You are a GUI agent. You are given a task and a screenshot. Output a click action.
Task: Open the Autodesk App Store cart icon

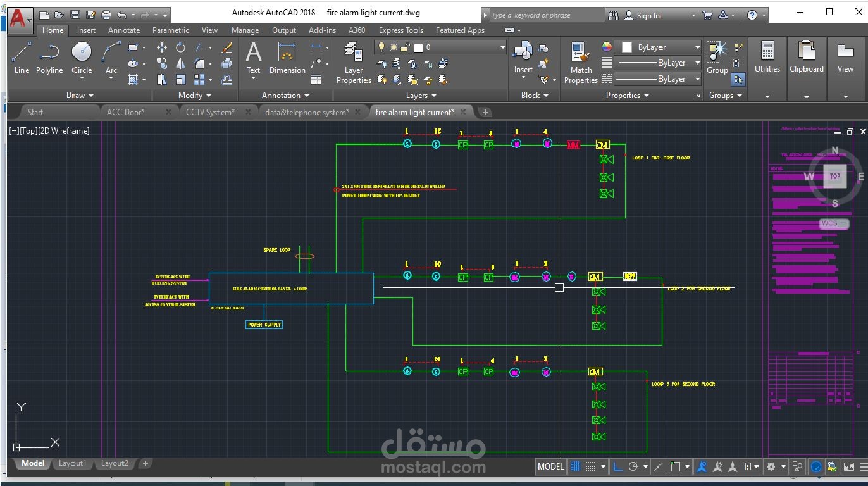(x=708, y=15)
